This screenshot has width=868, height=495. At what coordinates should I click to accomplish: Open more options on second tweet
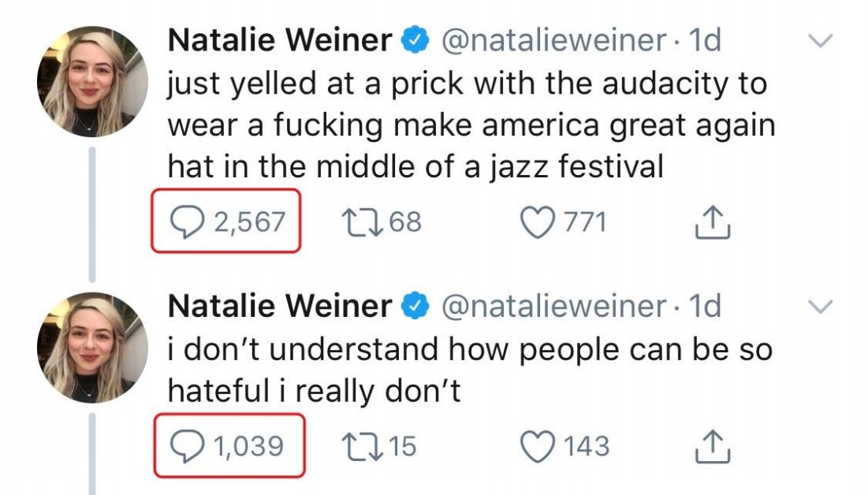point(821,307)
